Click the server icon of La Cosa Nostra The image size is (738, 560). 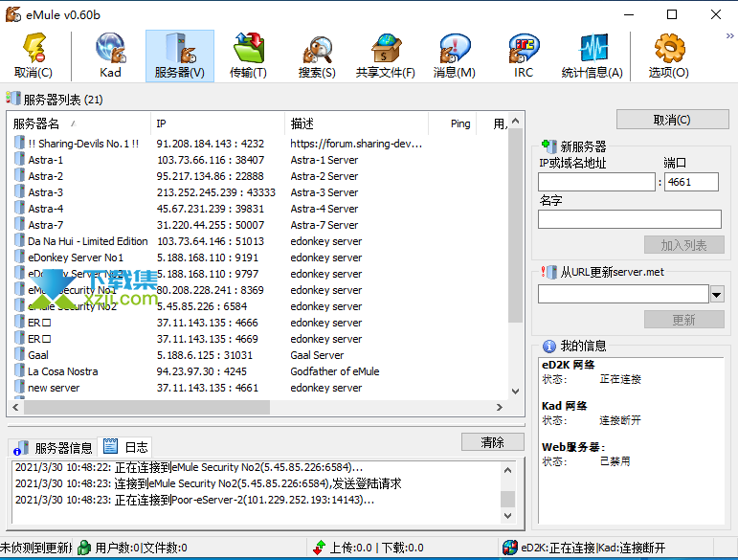point(19,370)
